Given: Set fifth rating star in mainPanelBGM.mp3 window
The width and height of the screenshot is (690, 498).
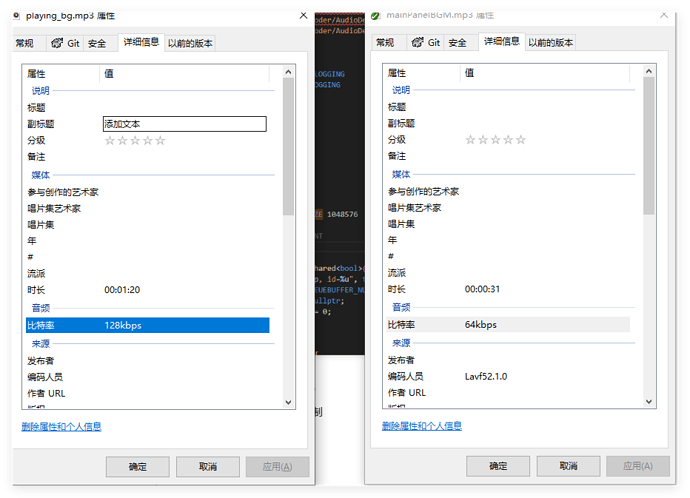Looking at the screenshot, I should 521,140.
